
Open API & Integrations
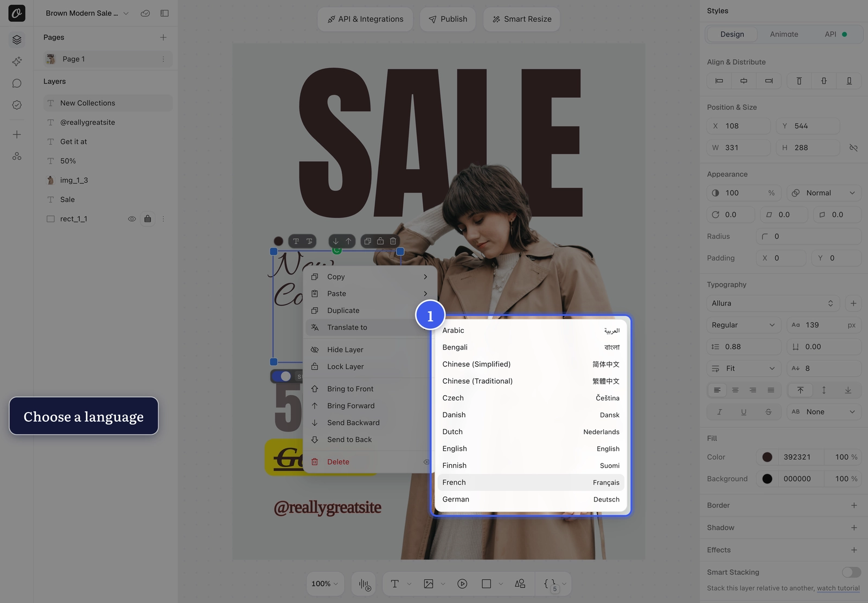[365, 19]
